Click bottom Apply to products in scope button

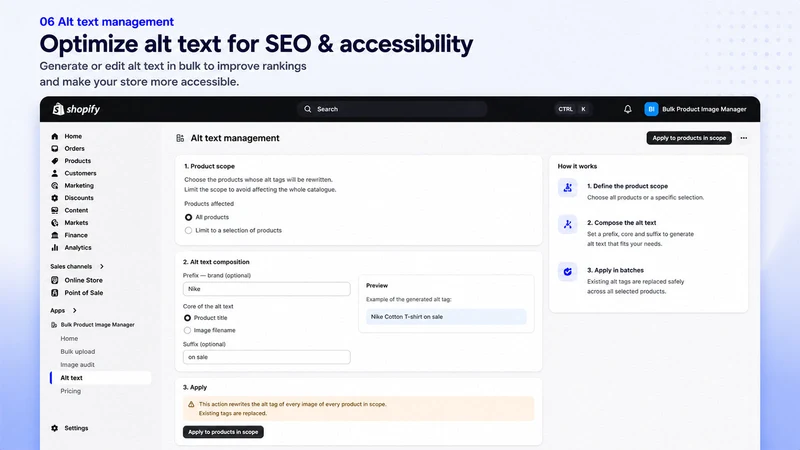[x=223, y=432]
